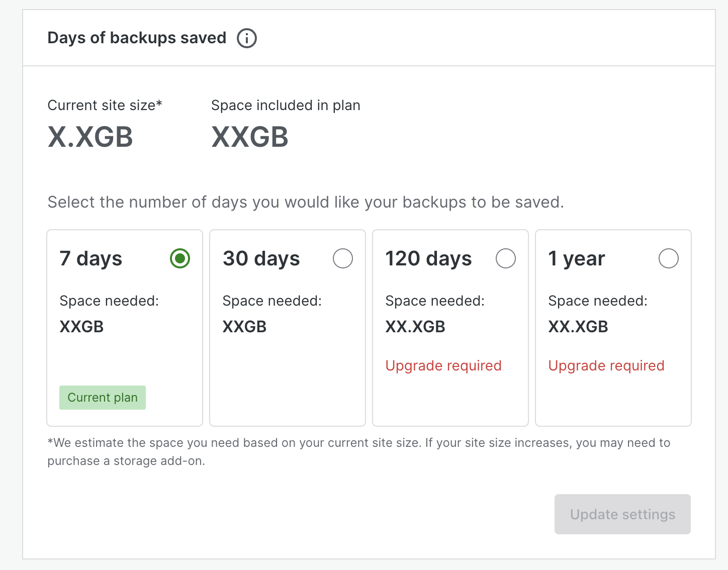
Task: Click the space needed value under 1 year
Action: tap(578, 326)
